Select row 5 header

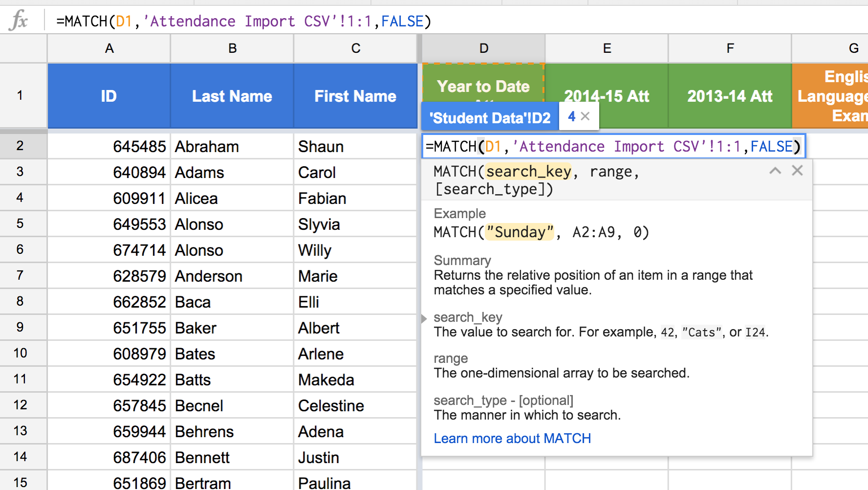23,223
